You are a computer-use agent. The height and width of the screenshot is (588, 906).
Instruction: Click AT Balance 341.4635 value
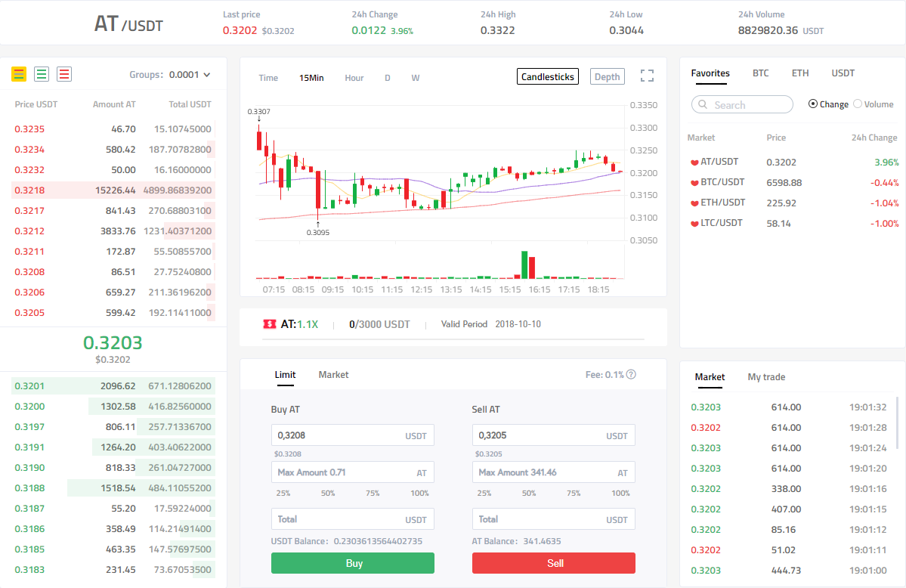tap(542, 541)
